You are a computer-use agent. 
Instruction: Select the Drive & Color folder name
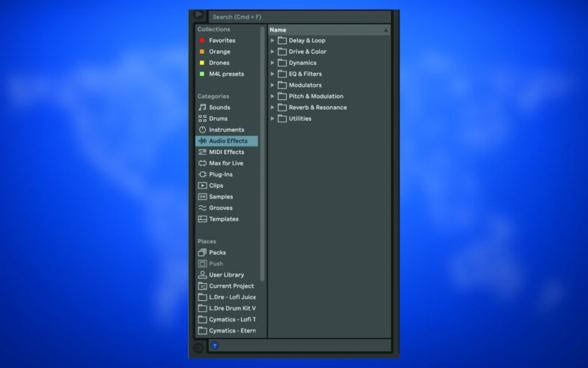pos(307,52)
